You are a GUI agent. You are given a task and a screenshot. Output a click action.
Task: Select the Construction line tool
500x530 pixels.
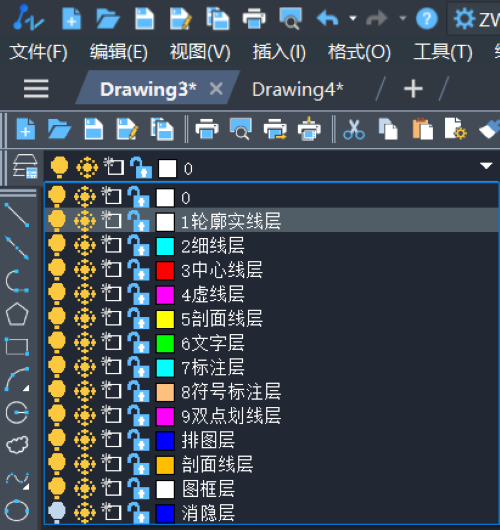click(17, 248)
